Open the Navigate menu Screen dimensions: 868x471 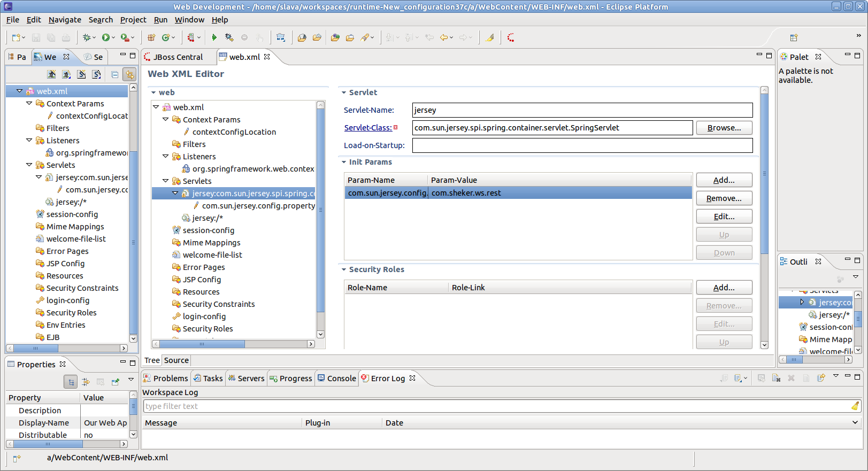65,20
